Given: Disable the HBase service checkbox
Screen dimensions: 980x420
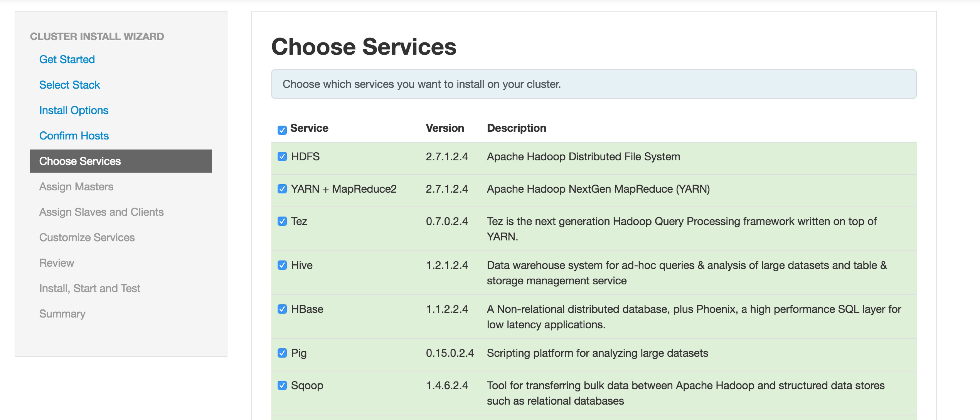Looking at the screenshot, I should [x=282, y=309].
